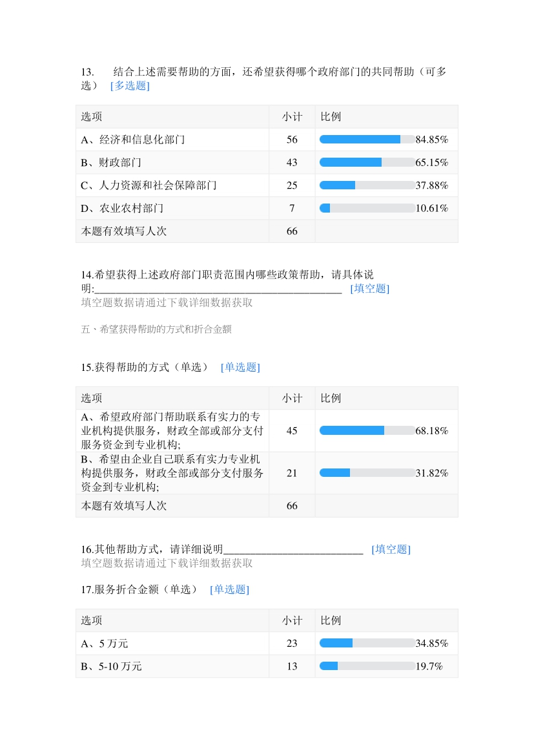Click the 65.15% bar for 财政部门
Viewport: 534px width, 756px height.
pos(367,163)
